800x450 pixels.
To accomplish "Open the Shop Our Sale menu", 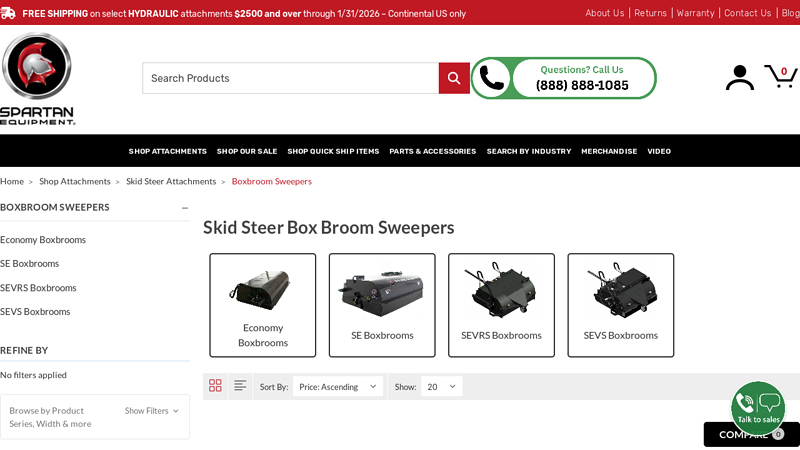I will [x=247, y=152].
